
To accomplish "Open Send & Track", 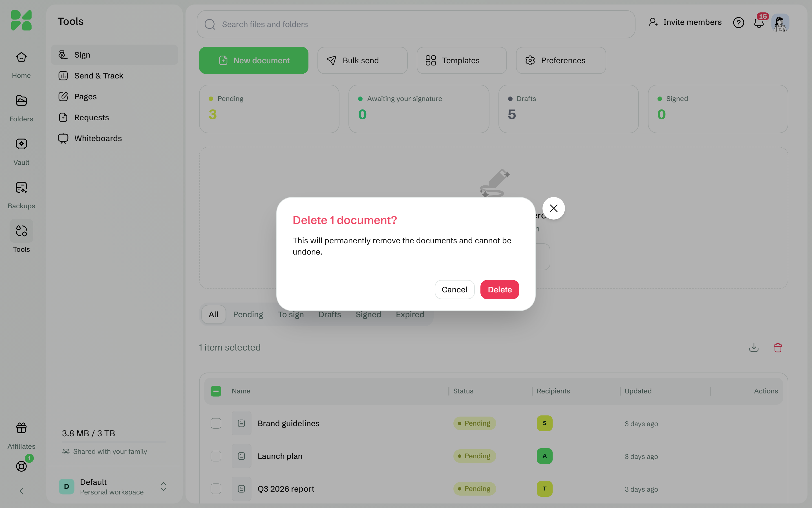I will pyautogui.click(x=114, y=76).
